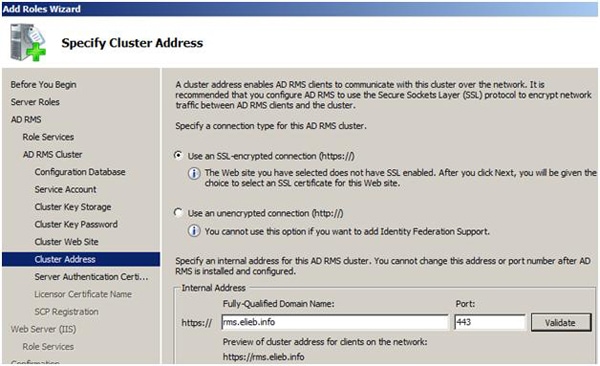600x366 pixels.
Task: Select Use an SSL-encrypted connection radio button
Action: coord(178,155)
